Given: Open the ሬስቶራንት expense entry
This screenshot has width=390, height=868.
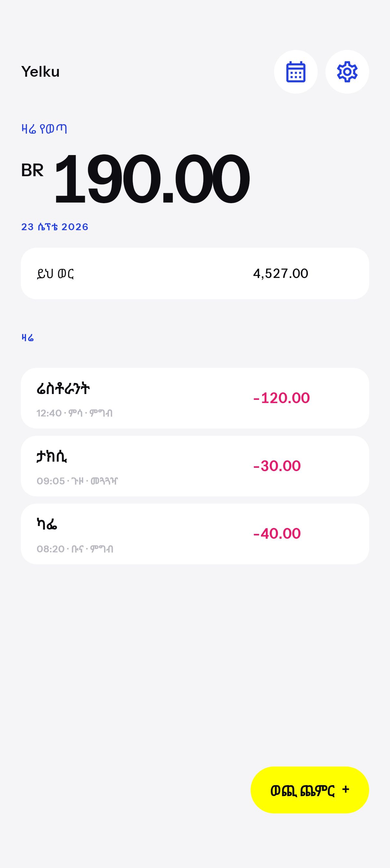Looking at the screenshot, I should tap(195, 398).
